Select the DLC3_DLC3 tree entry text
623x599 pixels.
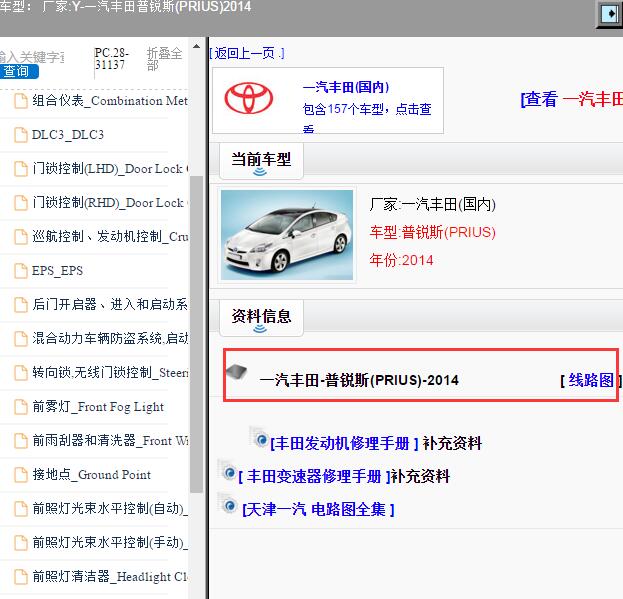(x=68, y=135)
